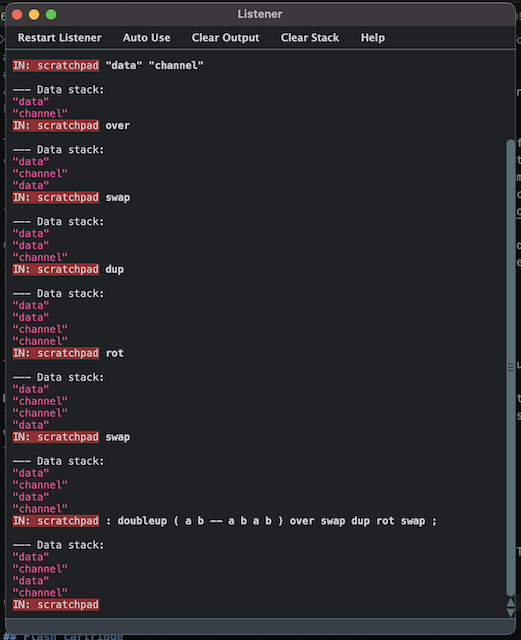Viewport: 521px width, 640px height.
Task: Click the Restart Listener button
Action: [60, 38]
